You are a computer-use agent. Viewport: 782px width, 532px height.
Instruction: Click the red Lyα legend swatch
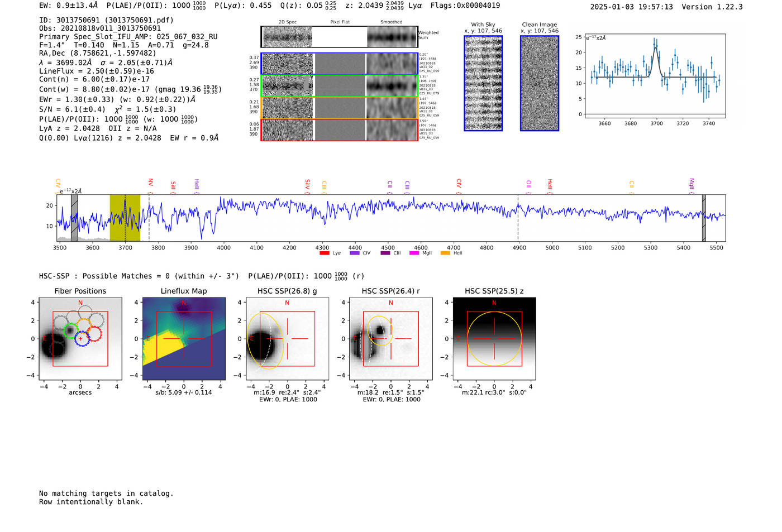pyautogui.click(x=324, y=253)
